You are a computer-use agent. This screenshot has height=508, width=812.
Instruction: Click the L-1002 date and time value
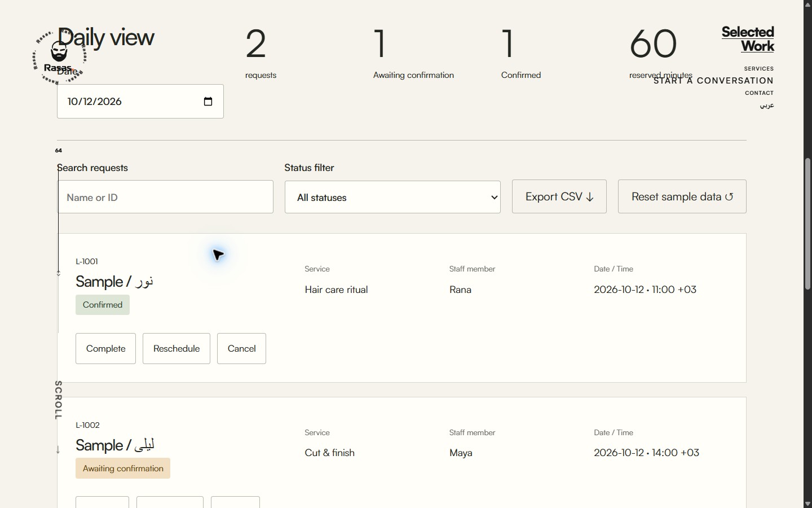coord(647,453)
